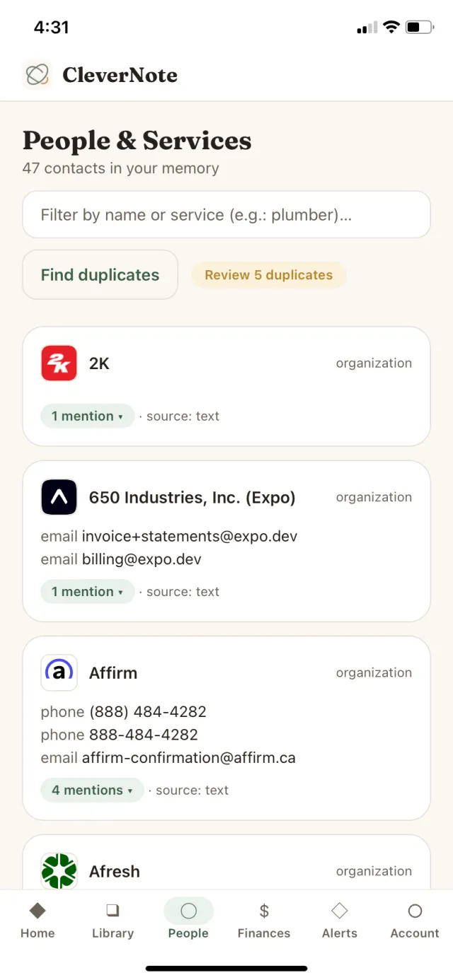Expand the 1 mention dropdown on 2K
This screenshot has height=980, width=453.
click(x=87, y=416)
